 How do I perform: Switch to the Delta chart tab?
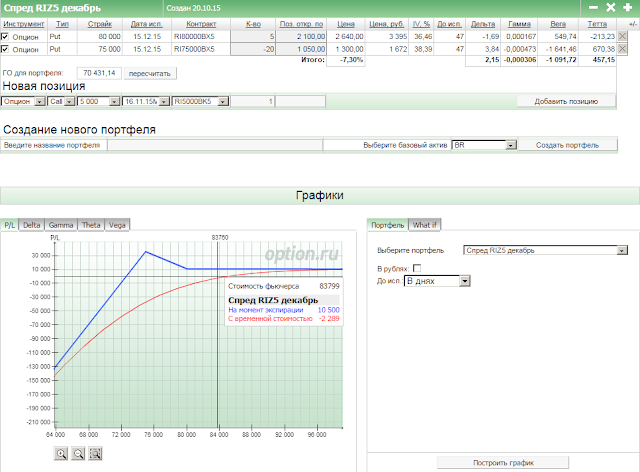pos(31,225)
